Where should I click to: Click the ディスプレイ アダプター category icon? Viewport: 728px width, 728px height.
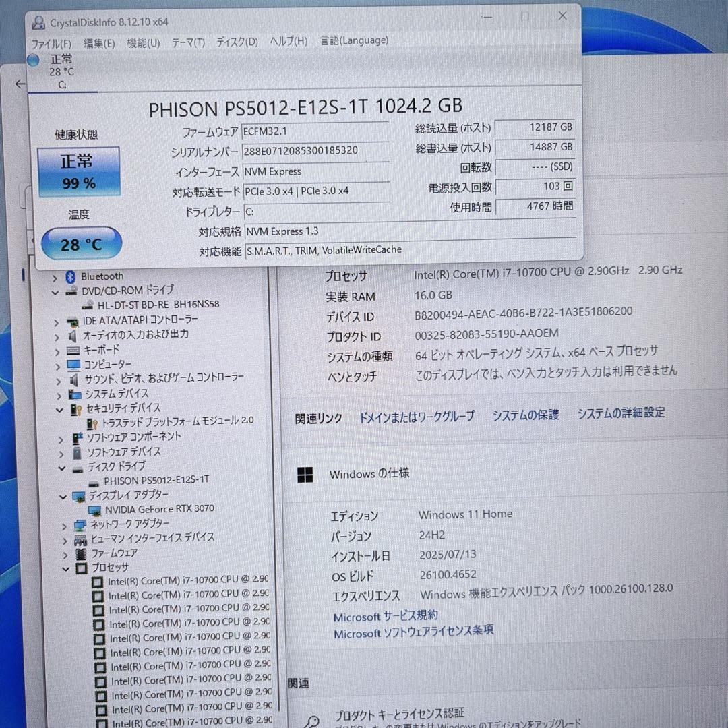[79, 497]
